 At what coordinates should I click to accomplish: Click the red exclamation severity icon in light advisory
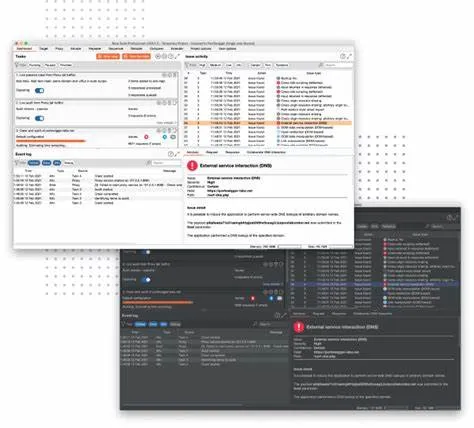(x=192, y=165)
